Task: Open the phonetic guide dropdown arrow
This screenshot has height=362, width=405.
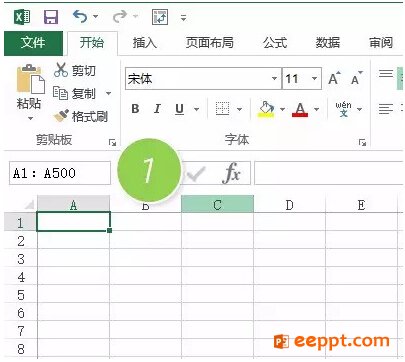Action: (x=360, y=109)
